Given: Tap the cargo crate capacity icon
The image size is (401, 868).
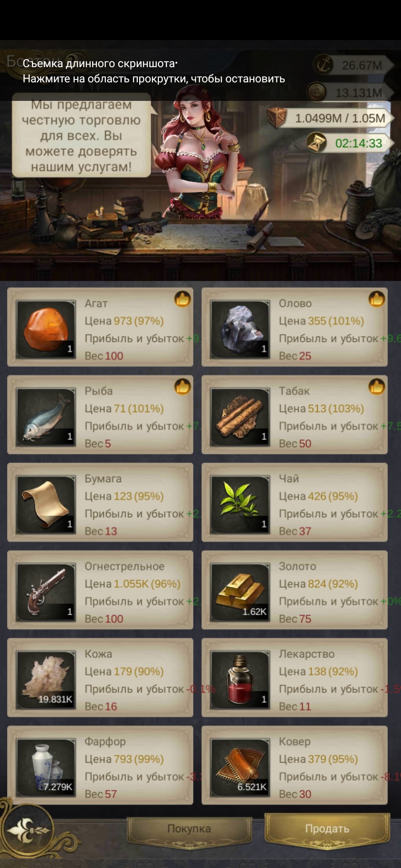Looking at the screenshot, I should (x=277, y=117).
